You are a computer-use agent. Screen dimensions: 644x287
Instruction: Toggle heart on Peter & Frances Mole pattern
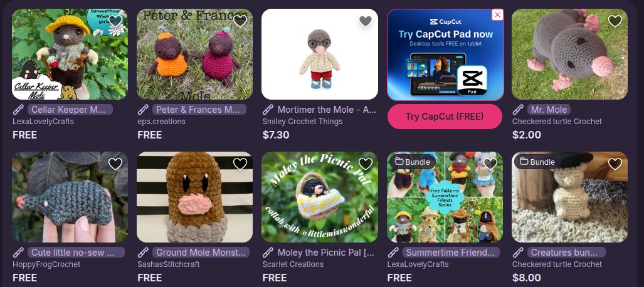point(240,21)
